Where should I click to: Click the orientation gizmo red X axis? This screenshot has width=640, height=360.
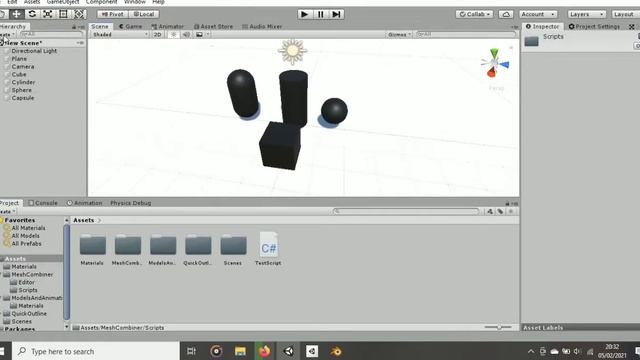(491, 73)
